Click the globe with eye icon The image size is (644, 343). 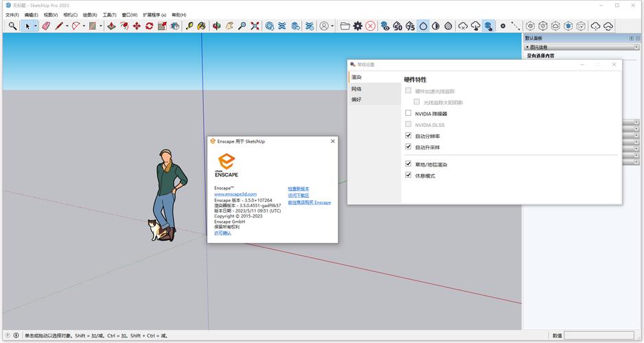pos(385,26)
